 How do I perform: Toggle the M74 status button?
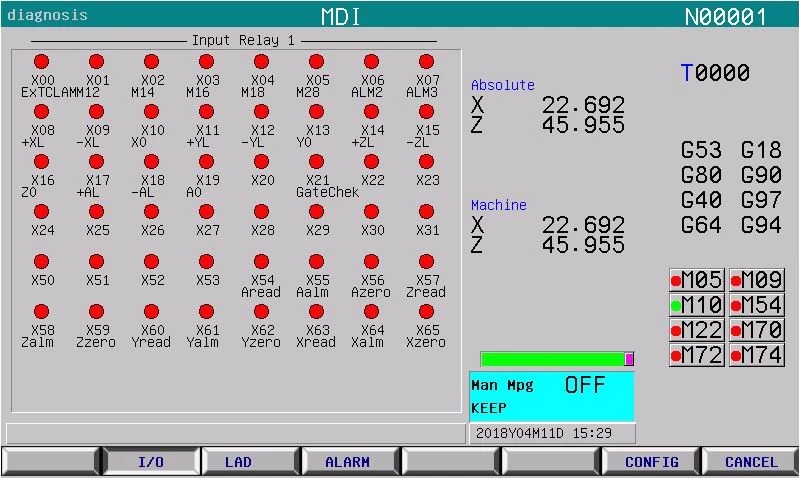point(756,355)
